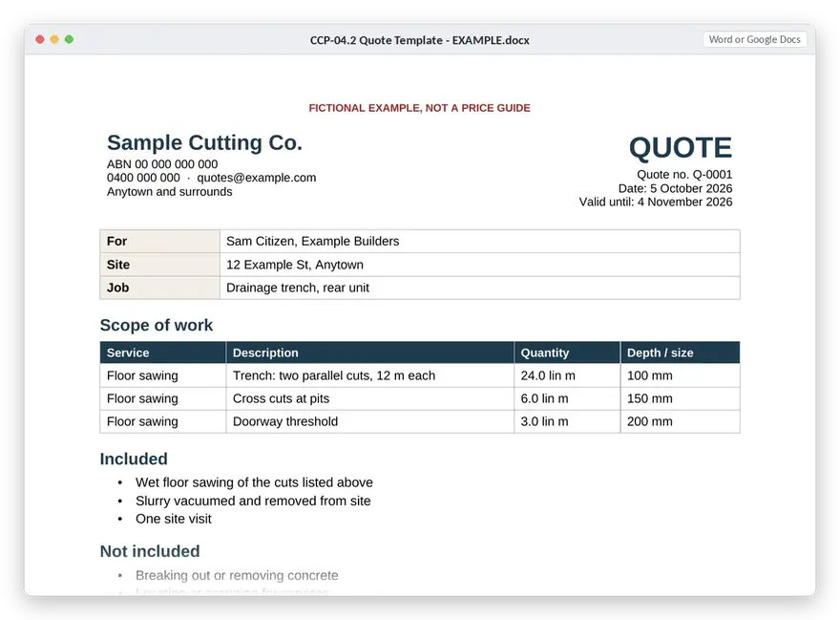Click the 'Depth / size' column header
840x620 pixels.
tap(681, 353)
